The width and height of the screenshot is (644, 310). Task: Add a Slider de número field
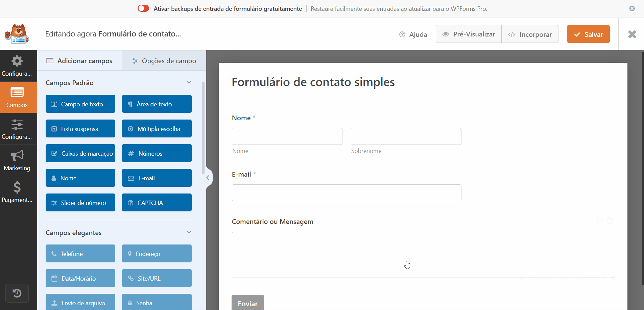click(x=80, y=202)
